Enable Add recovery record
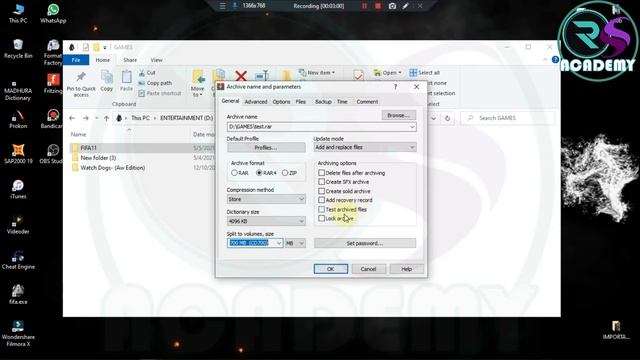 [x=345, y=200]
